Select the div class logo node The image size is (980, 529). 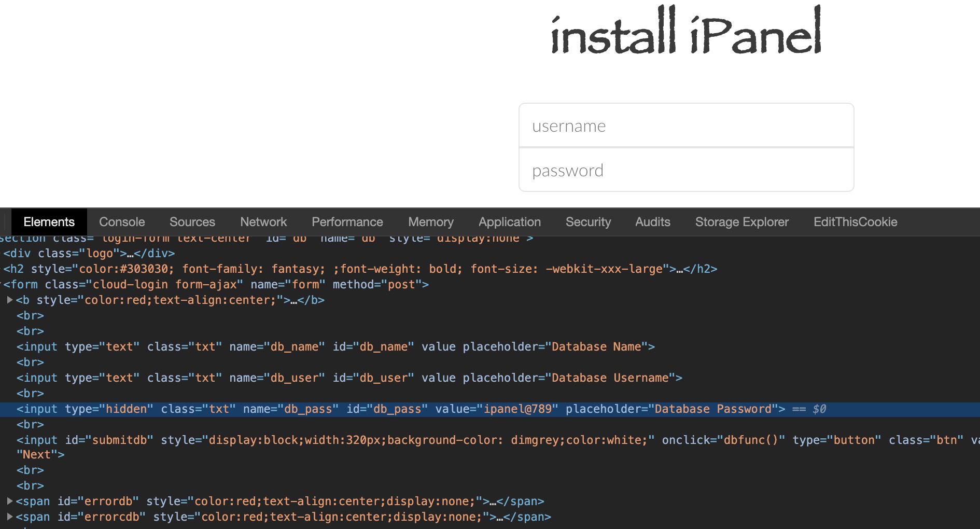89,253
